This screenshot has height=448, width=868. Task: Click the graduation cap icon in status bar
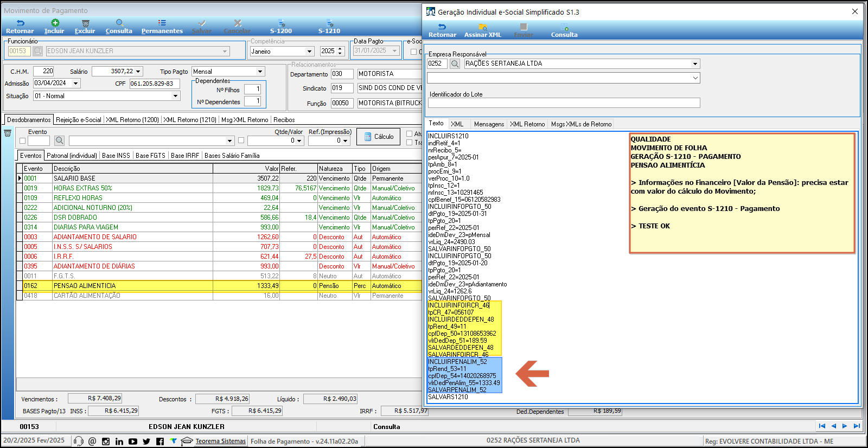[x=187, y=441]
